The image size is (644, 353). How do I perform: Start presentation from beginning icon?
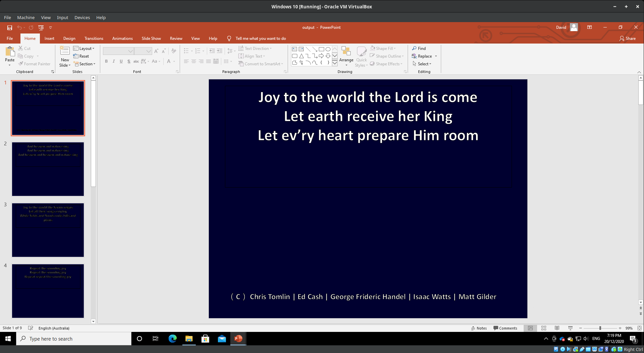point(41,27)
